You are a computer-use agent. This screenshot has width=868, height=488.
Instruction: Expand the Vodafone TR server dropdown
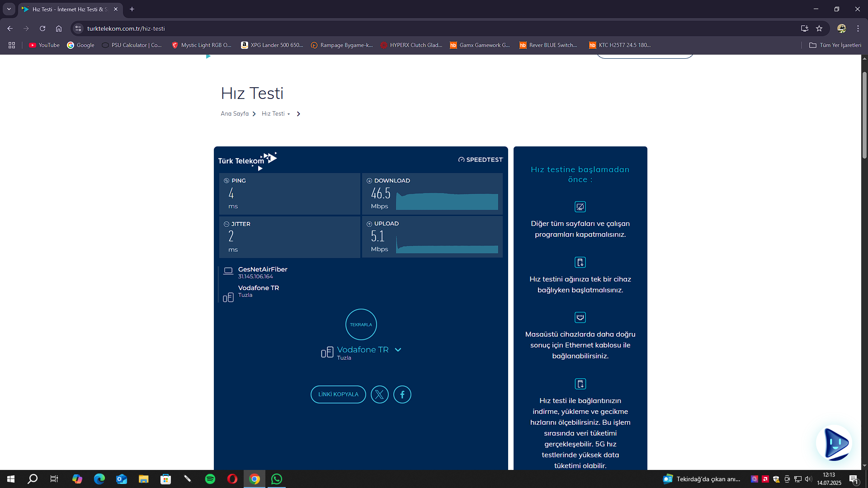click(398, 350)
